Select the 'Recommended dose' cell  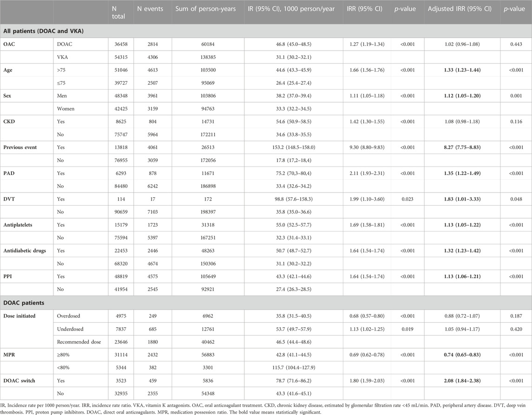(x=79, y=342)
